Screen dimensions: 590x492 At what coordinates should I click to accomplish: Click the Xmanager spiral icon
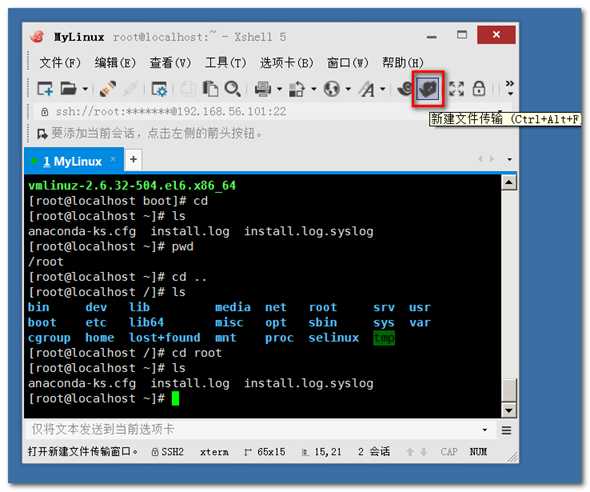pos(405,89)
